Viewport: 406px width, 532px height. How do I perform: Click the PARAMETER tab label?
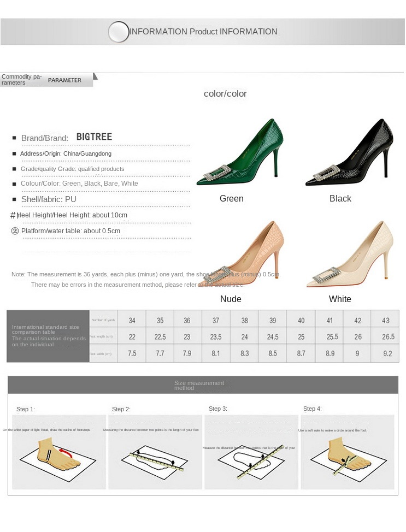click(64, 80)
